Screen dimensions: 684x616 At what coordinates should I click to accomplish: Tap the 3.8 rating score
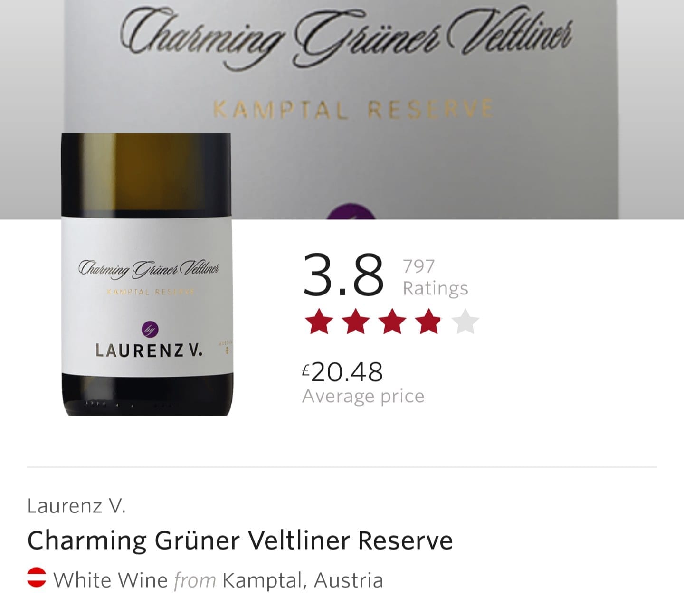click(x=343, y=275)
